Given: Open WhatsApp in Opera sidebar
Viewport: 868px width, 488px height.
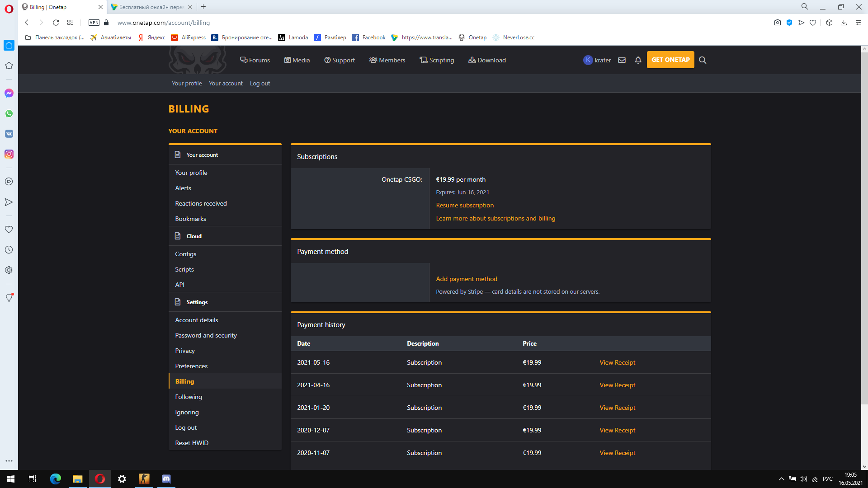Looking at the screenshot, I should tap(9, 113).
